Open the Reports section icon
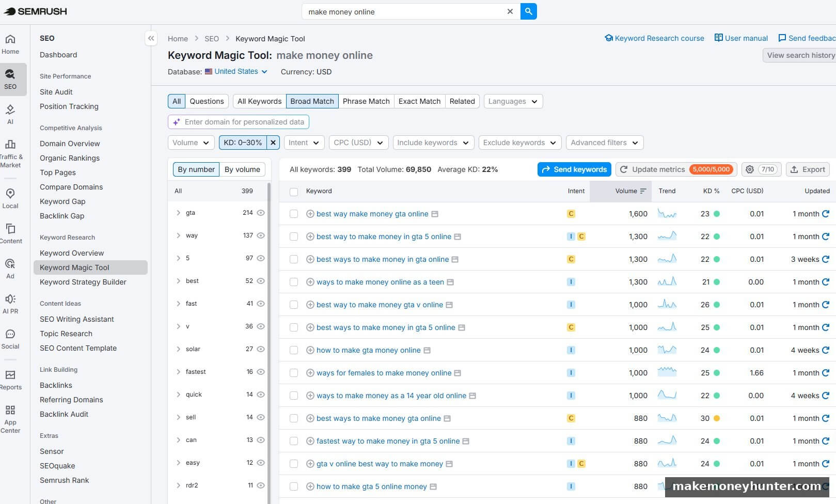Image resolution: width=836 pixels, height=504 pixels. pyautogui.click(x=10, y=375)
